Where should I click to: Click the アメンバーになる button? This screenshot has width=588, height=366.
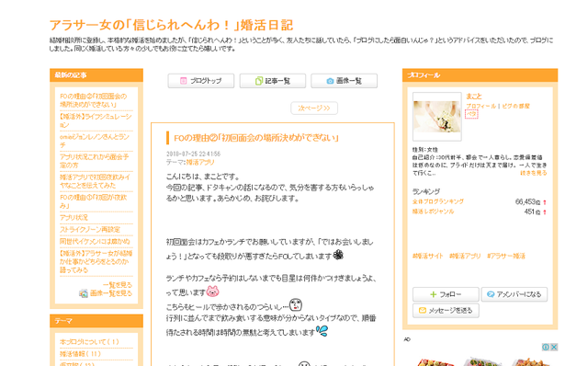[x=514, y=294]
